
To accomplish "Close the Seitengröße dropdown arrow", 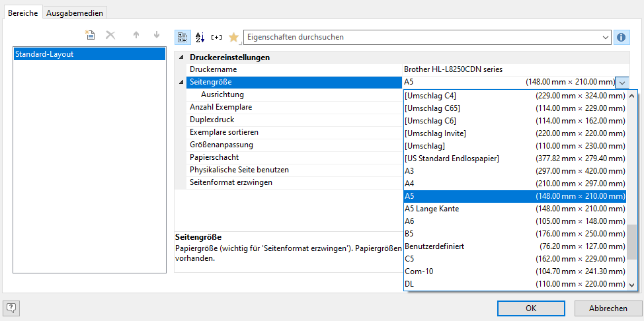I will coord(622,83).
